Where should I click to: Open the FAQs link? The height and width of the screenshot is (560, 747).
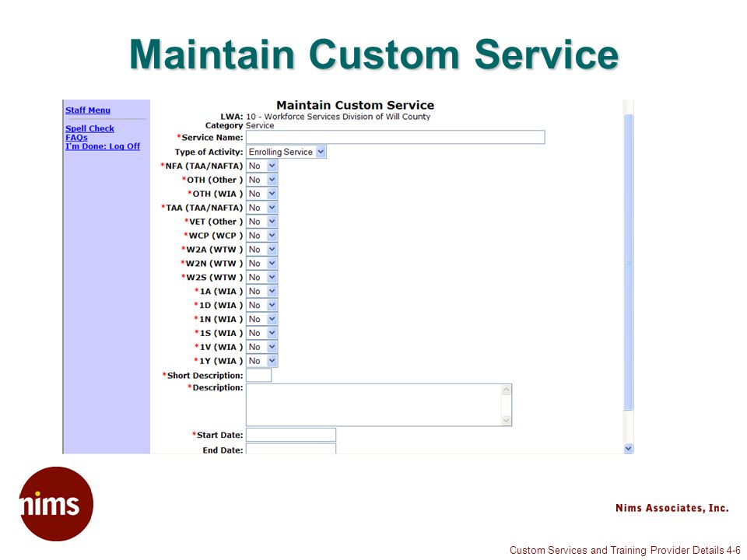pyautogui.click(x=76, y=137)
